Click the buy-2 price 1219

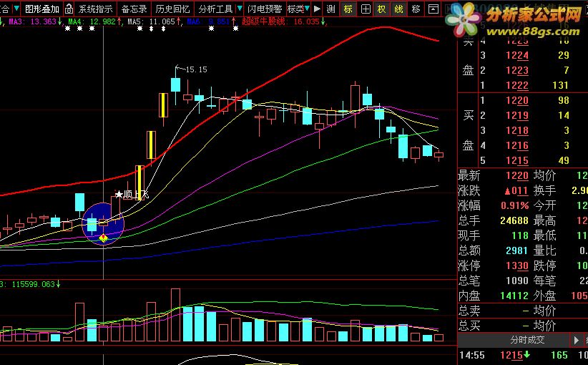[x=517, y=115]
